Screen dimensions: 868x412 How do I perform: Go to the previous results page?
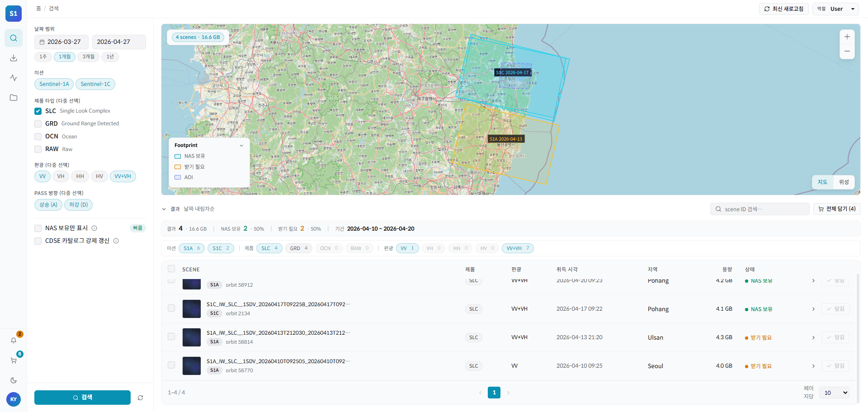coord(480,393)
